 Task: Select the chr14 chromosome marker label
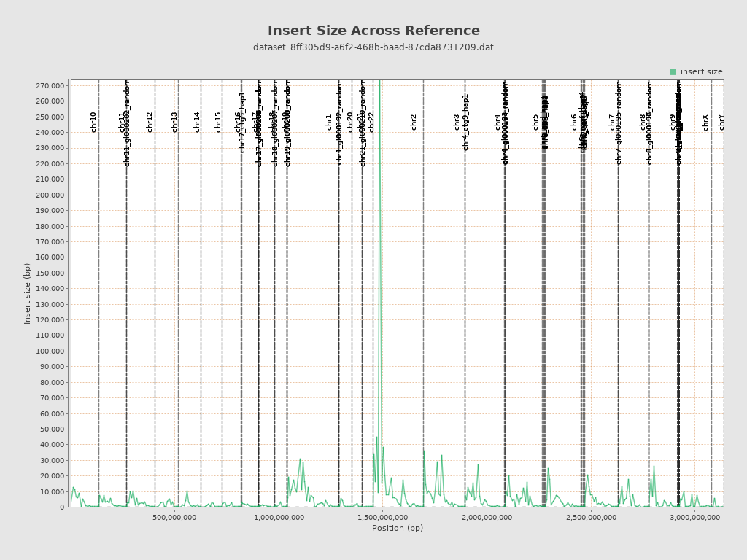pyautogui.click(x=197, y=122)
